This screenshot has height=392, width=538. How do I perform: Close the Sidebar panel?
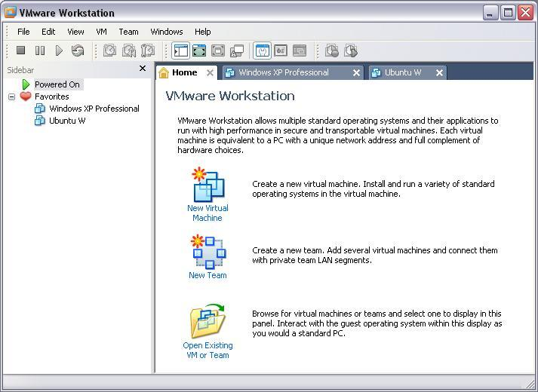click(x=143, y=68)
